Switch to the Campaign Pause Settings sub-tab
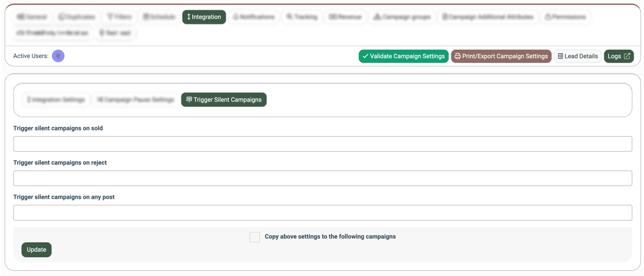 pos(135,100)
